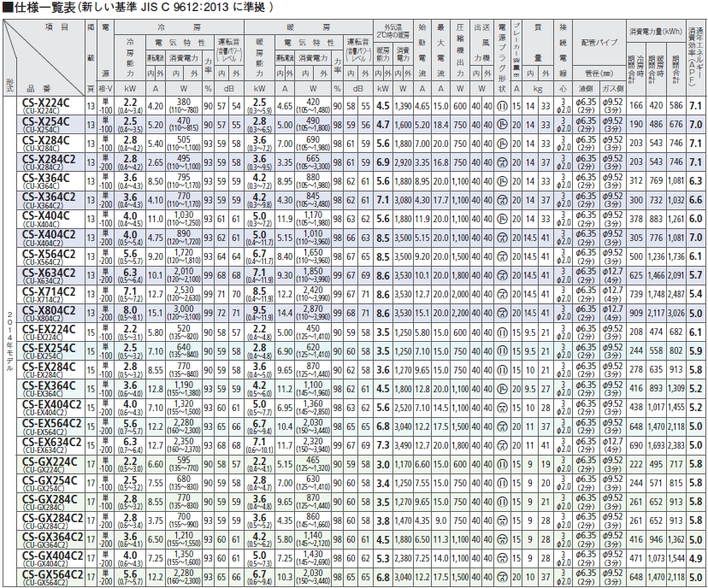Image resolution: width=708 pixels, height=588 pixels.
Task: Click the plug shape icon in the CS-X254C row
Action: click(x=502, y=125)
